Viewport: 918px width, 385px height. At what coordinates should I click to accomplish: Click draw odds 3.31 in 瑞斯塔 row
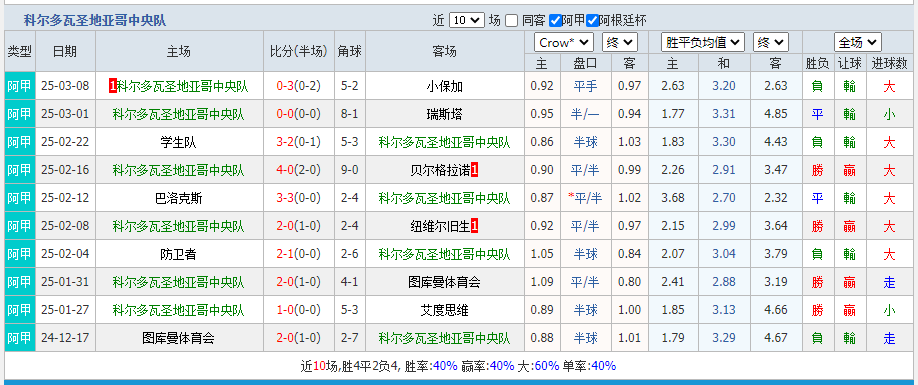pos(724,114)
